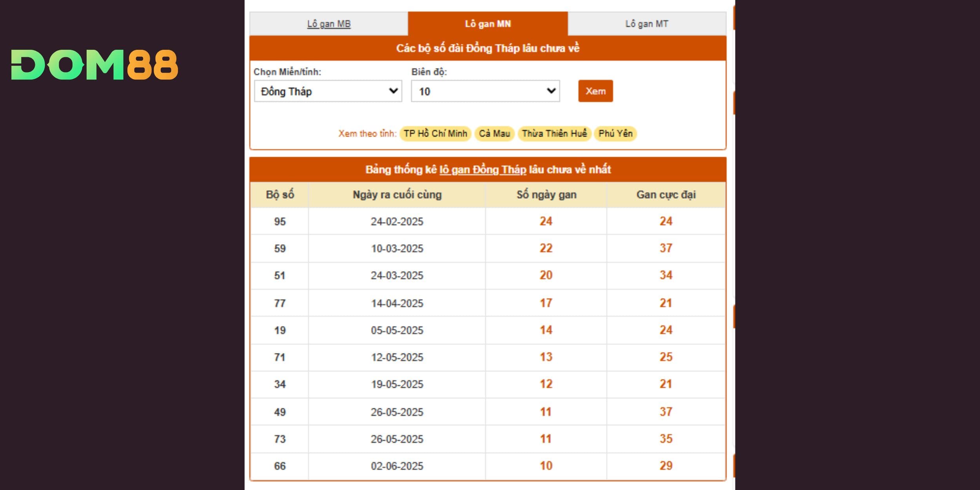980x490 pixels.
Task: Click Số ngày gan value 22
Action: [x=546, y=248]
